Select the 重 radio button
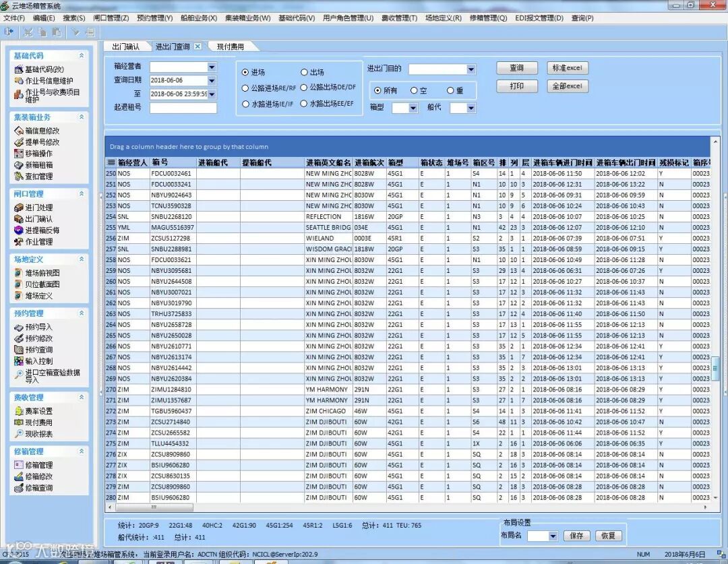This screenshot has width=728, height=564. [450, 90]
